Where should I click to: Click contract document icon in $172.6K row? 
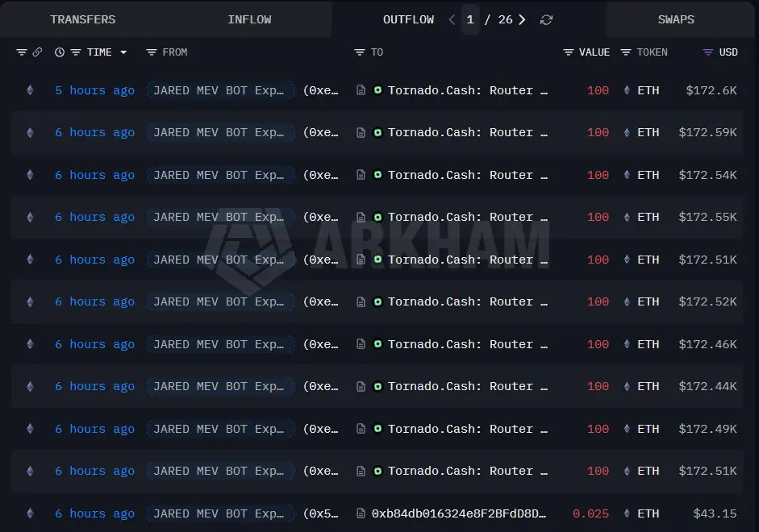pyautogui.click(x=361, y=90)
